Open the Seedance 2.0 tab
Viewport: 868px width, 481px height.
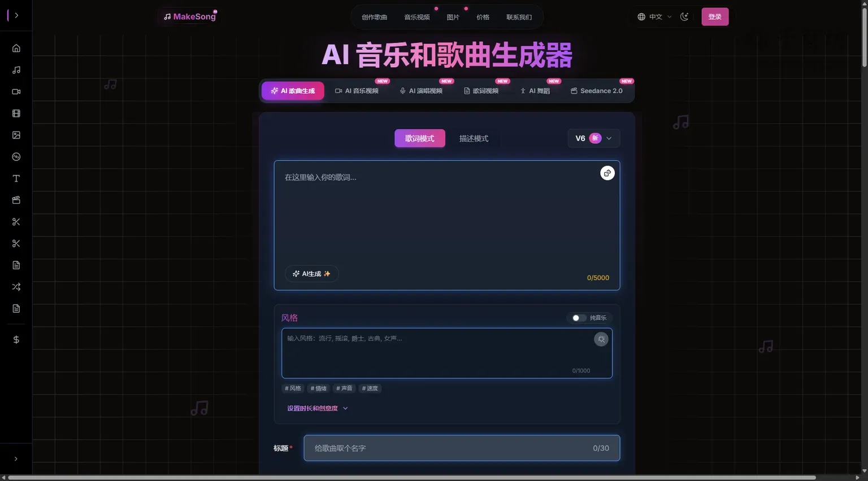coord(597,91)
